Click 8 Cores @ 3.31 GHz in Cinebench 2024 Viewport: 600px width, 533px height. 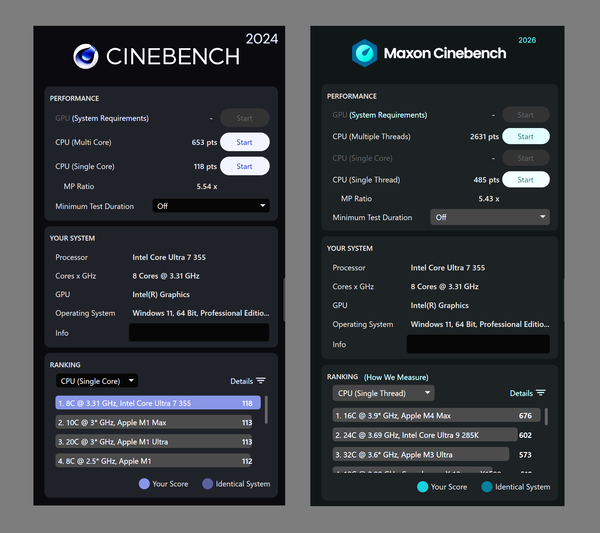tap(166, 276)
